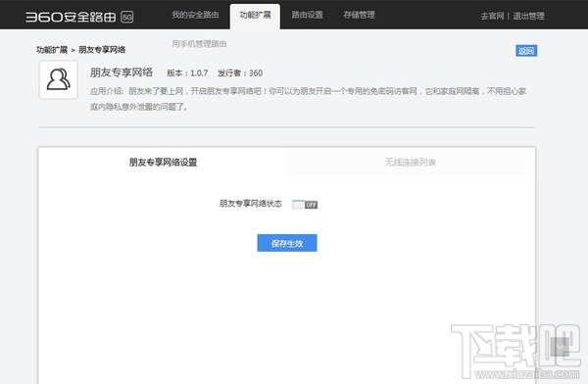Click the 5G badge icon
This screenshot has height=384, width=588.
127,17
